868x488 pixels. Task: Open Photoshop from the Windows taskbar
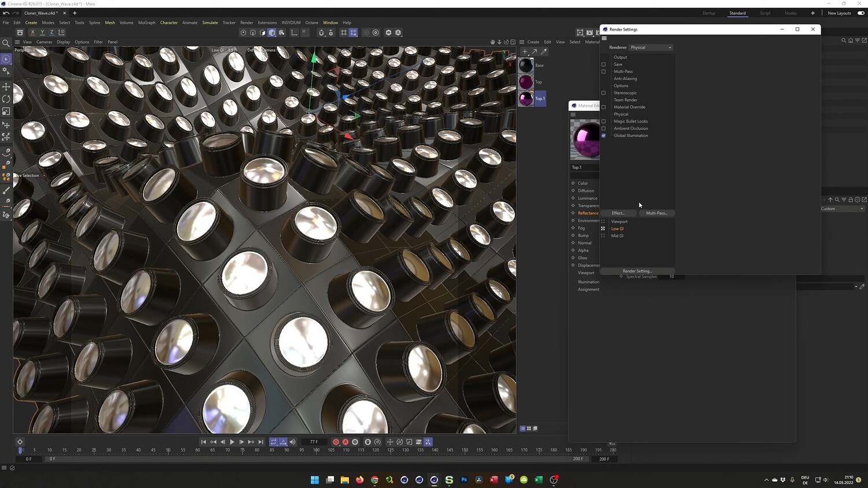click(x=464, y=480)
